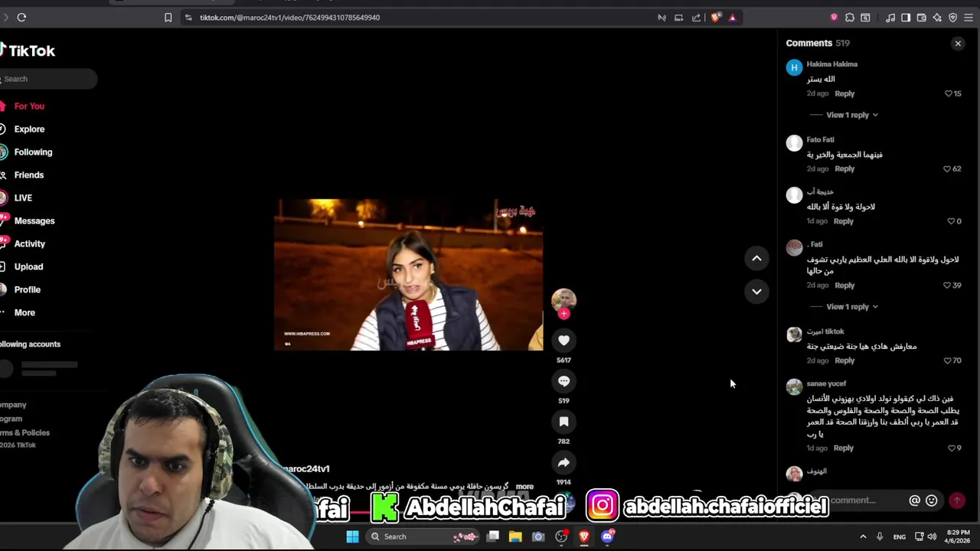Open volume control in system tray
This screenshot has width=980, height=551.
click(932, 536)
